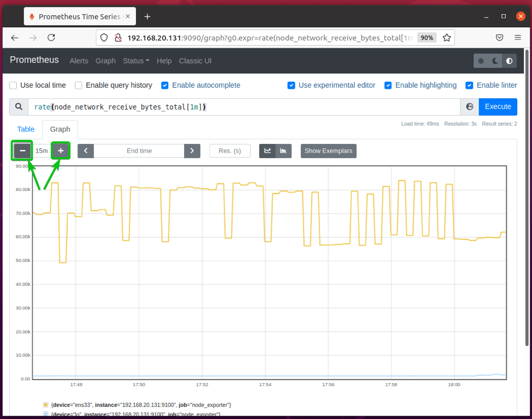Screen dimensions: 532x419
Task: Close the Prometheus Time Series tab
Action: [128, 16]
